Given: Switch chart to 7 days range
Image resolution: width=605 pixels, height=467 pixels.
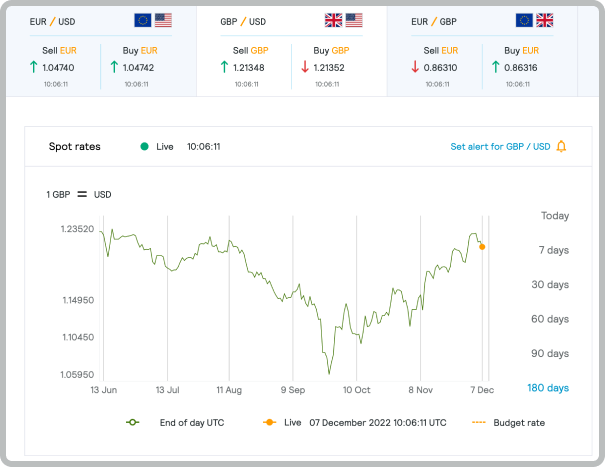Looking at the screenshot, I should (554, 248).
